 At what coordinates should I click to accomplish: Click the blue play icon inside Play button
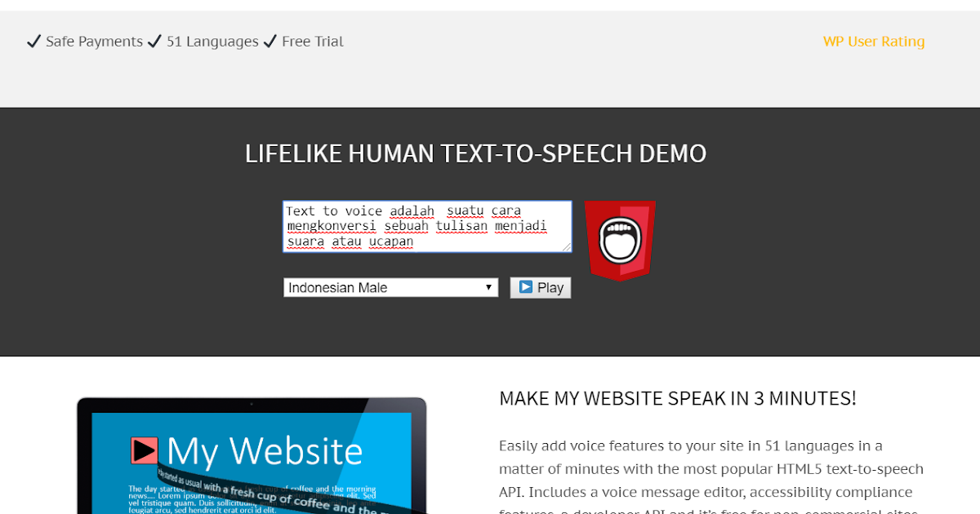pyautogui.click(x=526, y=287)
